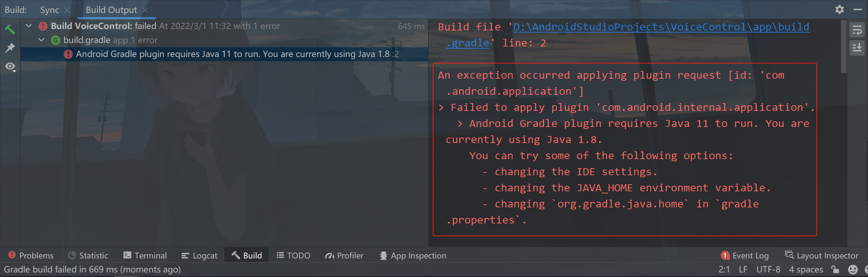Open the Build window settings gear

[x=839, y=9]
